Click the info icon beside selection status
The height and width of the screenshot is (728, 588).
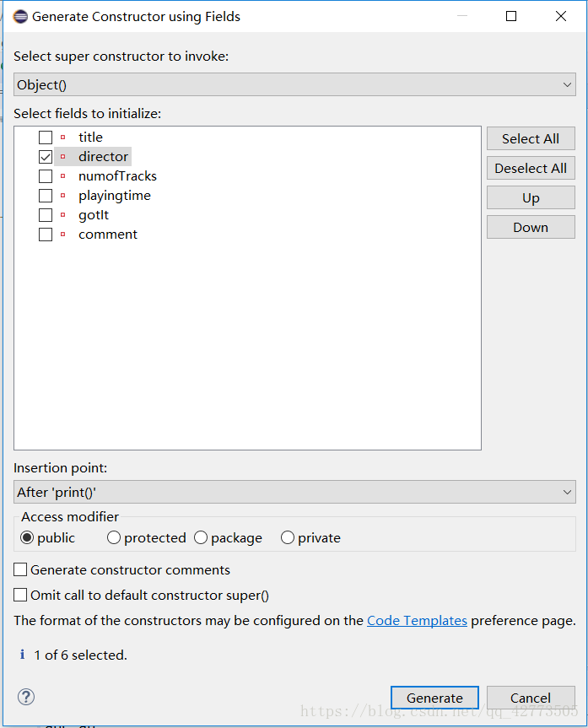(x=22, y=655)
